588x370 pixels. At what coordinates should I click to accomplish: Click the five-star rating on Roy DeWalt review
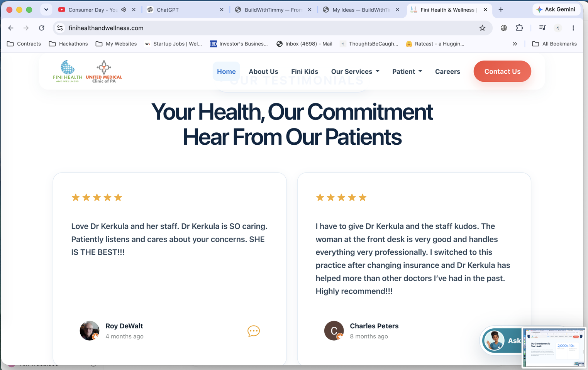pyautogui.click(x=97, y=198)
